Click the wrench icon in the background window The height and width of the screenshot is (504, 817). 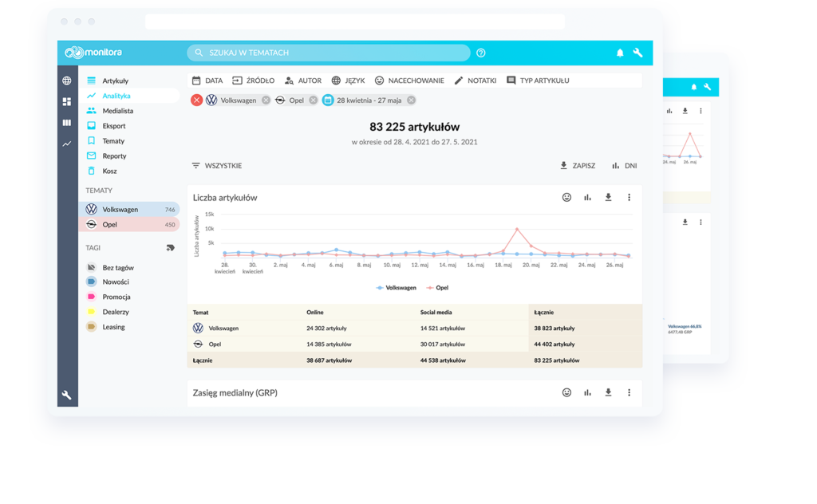tap(708, 87)
